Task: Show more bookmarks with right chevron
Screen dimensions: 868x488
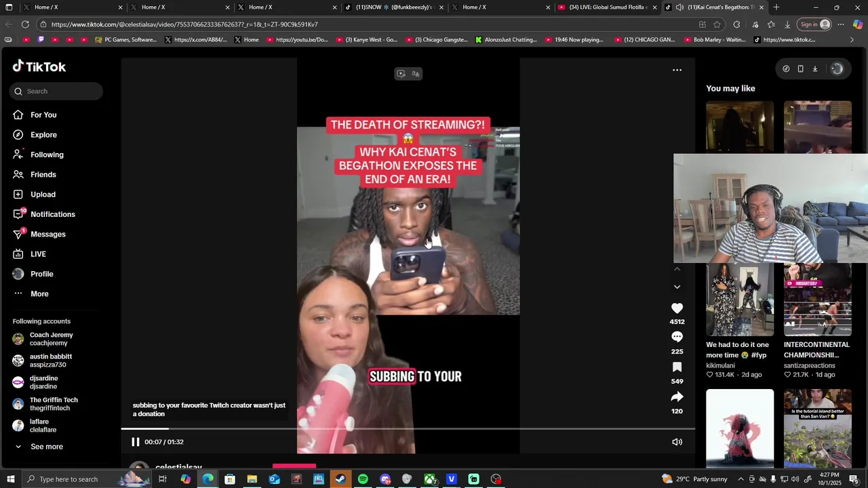Action: (x=852, y=40)
